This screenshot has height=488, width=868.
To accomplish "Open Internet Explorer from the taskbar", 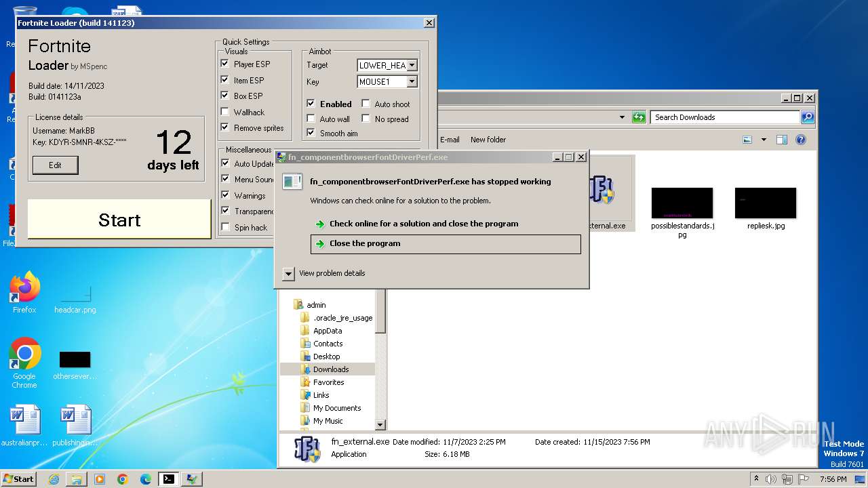I will [x=54, y=479].
